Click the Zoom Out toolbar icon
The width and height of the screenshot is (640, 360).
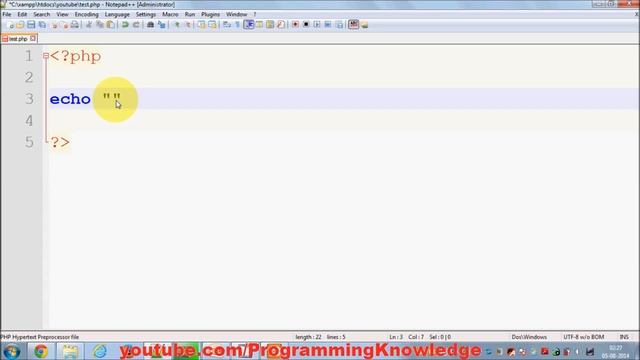point(188,25)
